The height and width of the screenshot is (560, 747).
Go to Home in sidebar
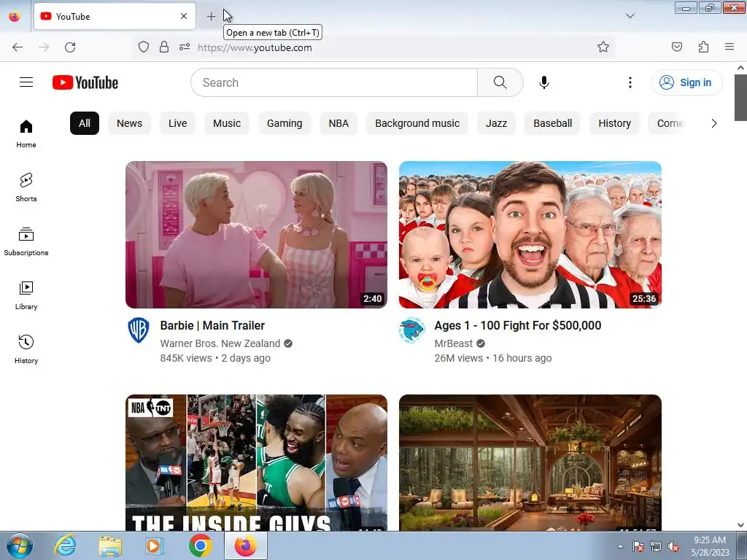tap(26, 134)
